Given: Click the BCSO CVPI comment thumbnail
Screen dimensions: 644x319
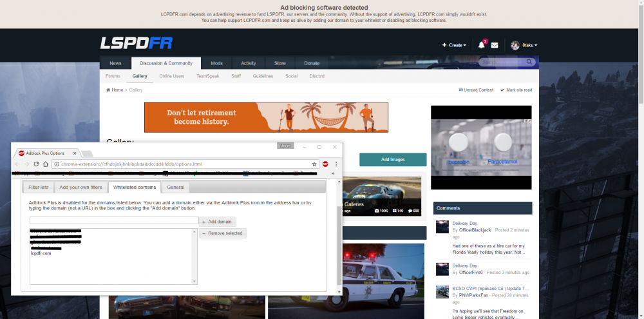Looking at the screenshot, I should (x=442, y=292).
